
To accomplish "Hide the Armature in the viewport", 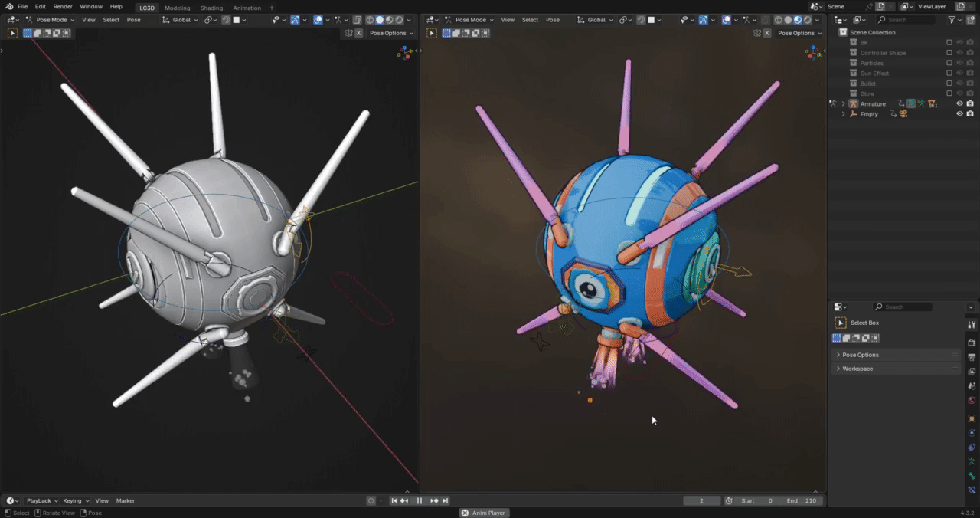I will point(959,103).
